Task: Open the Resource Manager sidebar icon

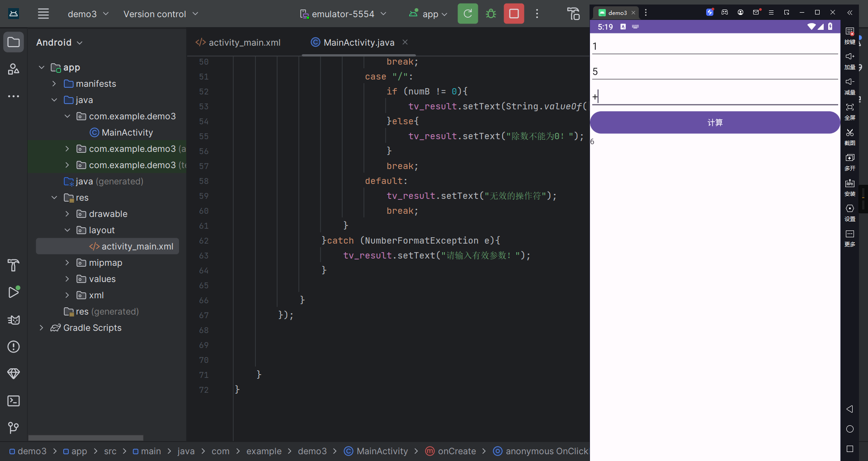Action: point(14,69)
